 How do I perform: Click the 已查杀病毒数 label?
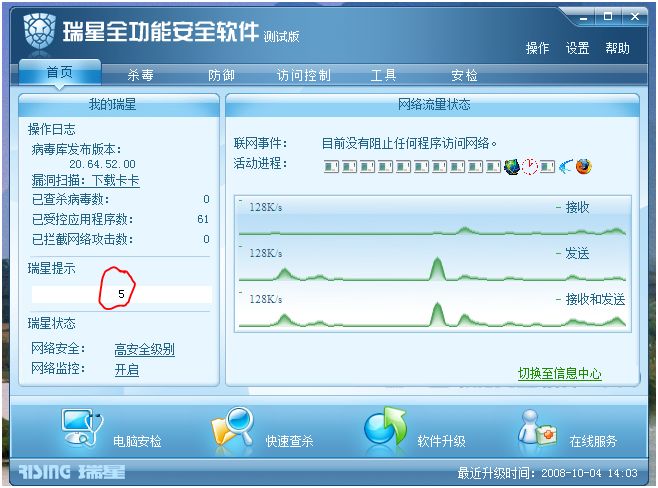coord(70,199)
